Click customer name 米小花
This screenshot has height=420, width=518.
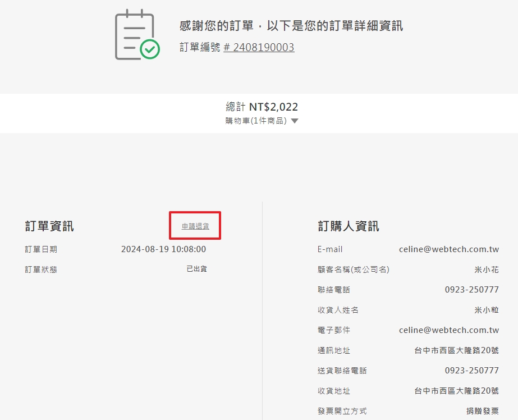click(x=487, y=270)
